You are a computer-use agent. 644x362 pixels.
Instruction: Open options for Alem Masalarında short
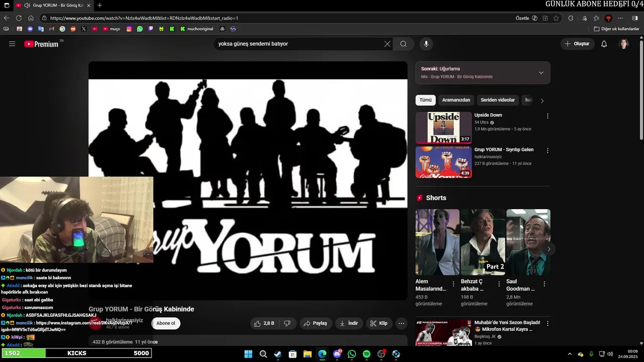point(453,284)
